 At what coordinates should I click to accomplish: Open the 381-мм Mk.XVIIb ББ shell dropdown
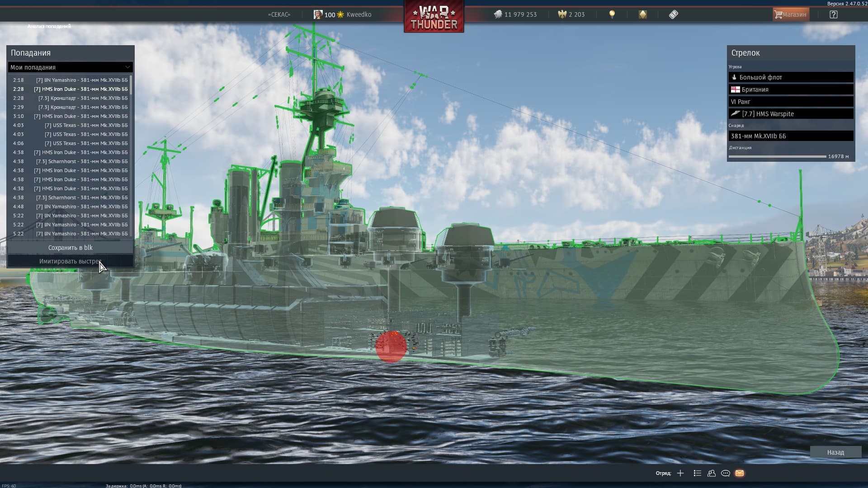(x=791, y=136)
